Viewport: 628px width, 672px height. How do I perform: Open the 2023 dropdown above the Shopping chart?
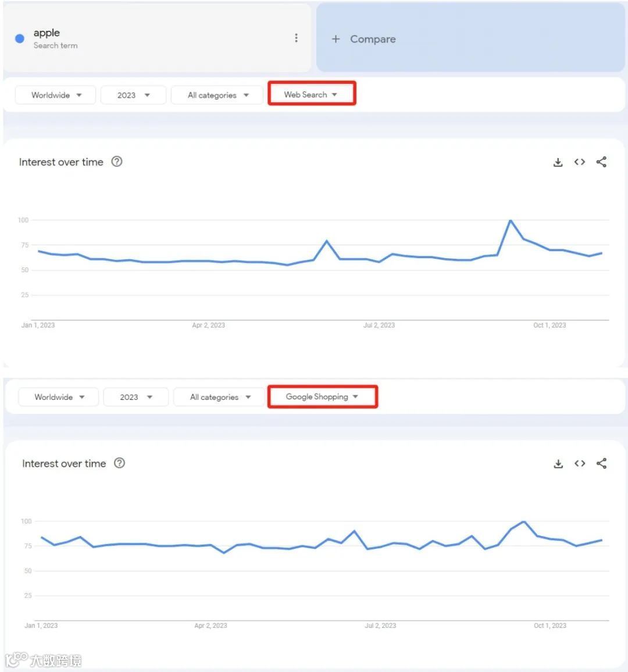click(x=135, y=396)
